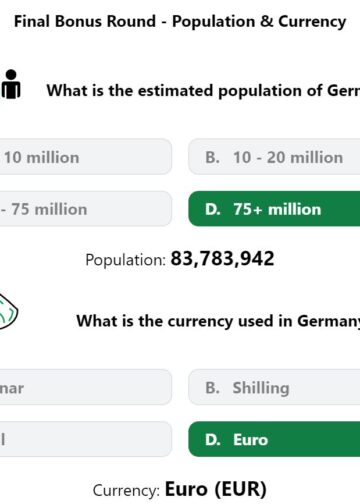Click the estimated population question text

tap(203, 91)
